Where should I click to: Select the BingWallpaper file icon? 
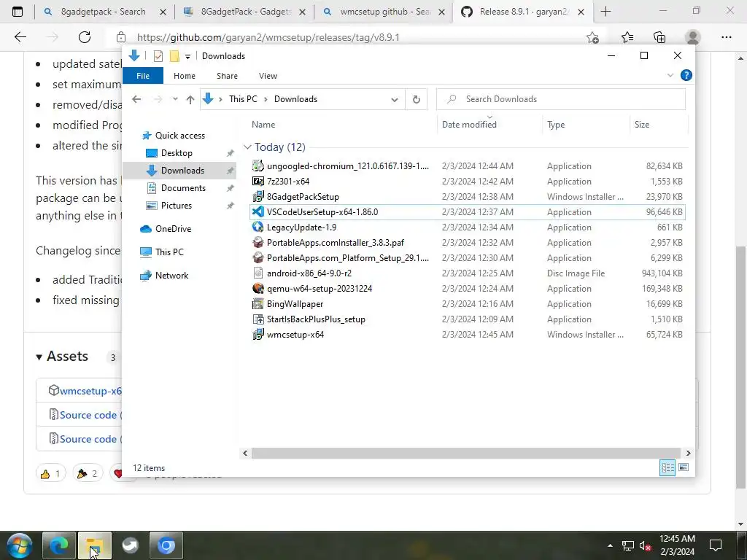(x=258, y=303)
